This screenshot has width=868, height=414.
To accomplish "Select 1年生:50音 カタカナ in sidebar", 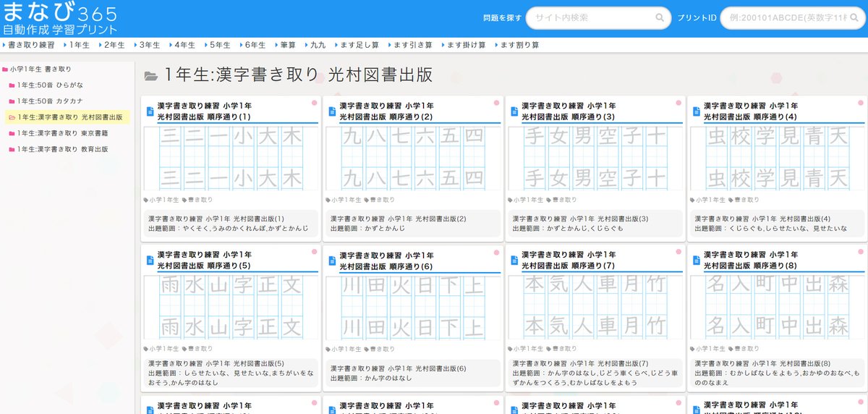I will pyautogui.click(x=51, y=101).
